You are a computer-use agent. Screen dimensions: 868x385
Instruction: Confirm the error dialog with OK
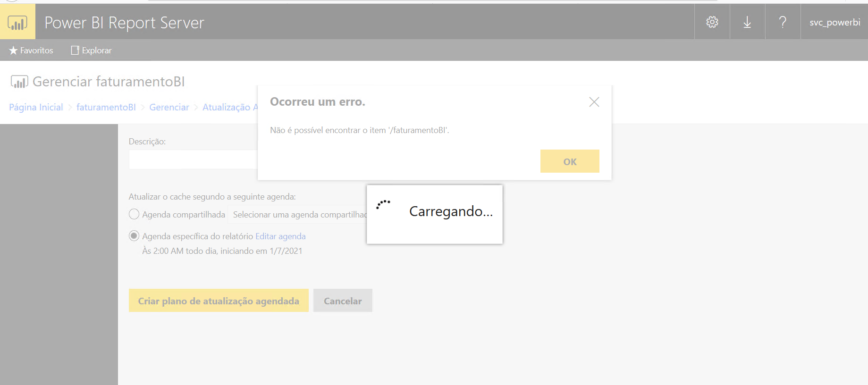tap(570, 161)
